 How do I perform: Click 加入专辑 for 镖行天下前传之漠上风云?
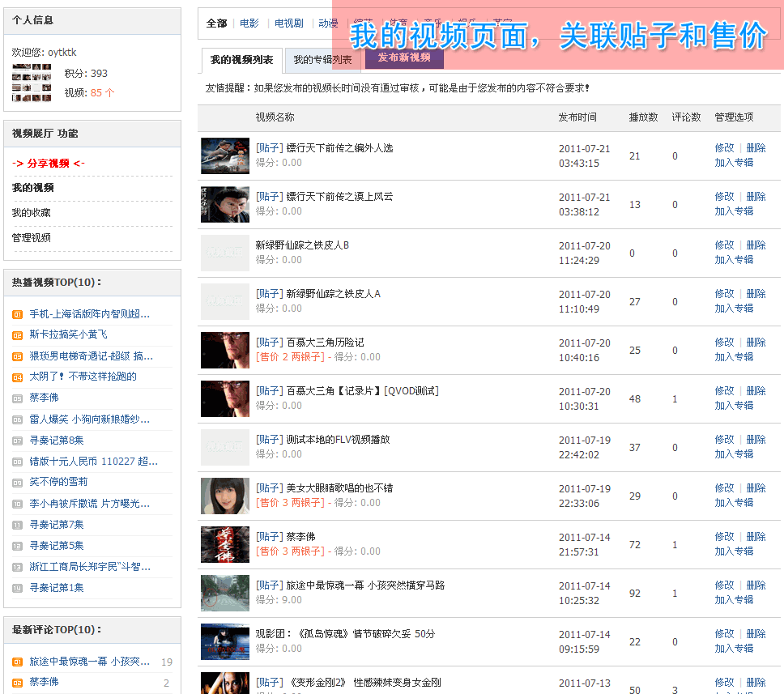pyautogui.click(x=734, y=211)
